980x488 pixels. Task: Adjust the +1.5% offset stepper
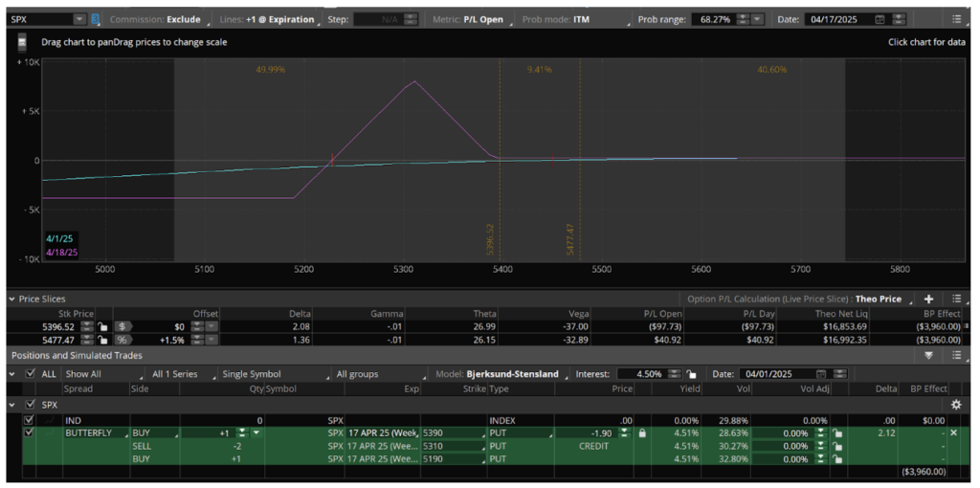[197, 340]
